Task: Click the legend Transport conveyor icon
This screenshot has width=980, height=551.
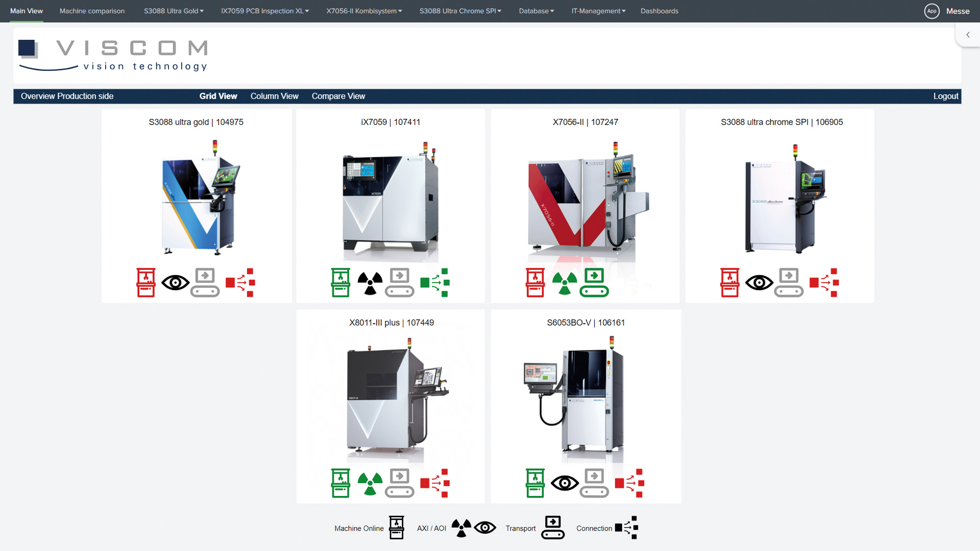Action: click(x=553, y=528)
